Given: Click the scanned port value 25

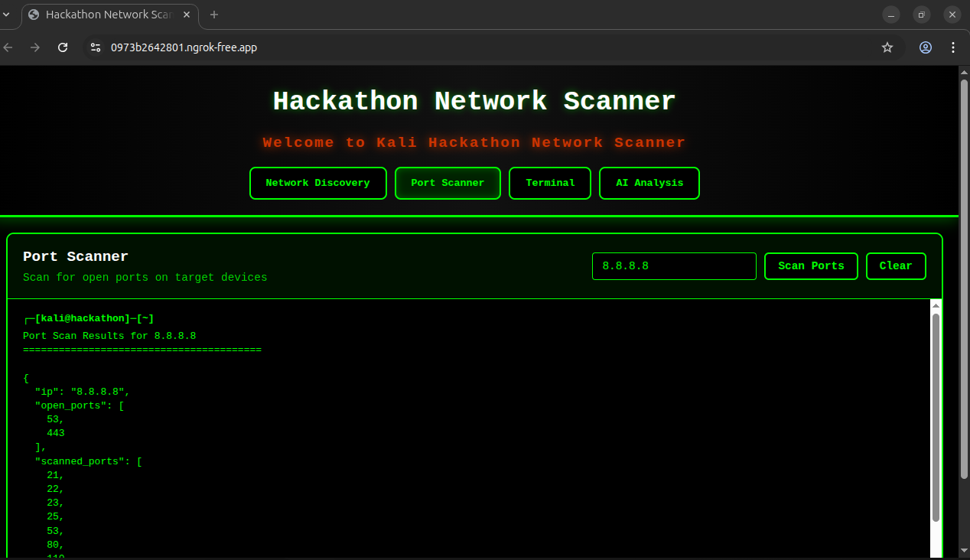Looking at the screenshot, I should pyautogui.click(x=56, y=517).
